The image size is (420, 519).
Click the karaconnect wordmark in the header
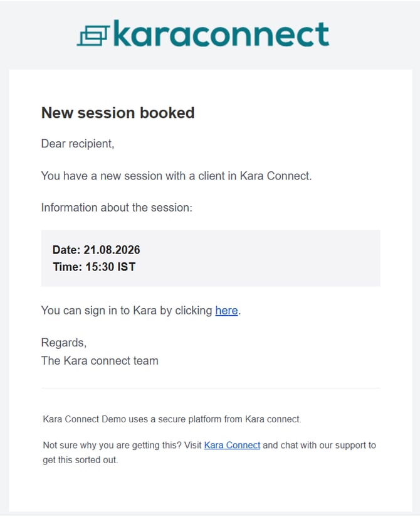pos(221,33)
